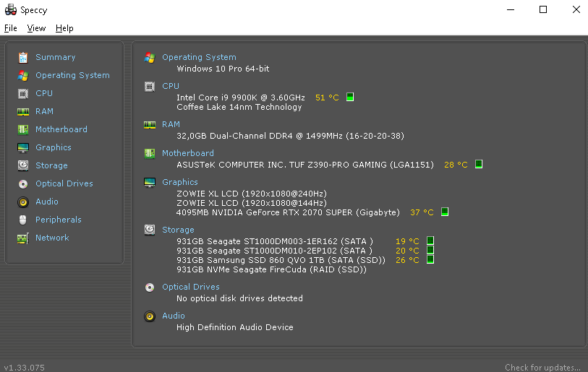
Task: Click ZOWIE XL LCD (1920x1080@240Hz) text
Action: click(x=252, y=194)
